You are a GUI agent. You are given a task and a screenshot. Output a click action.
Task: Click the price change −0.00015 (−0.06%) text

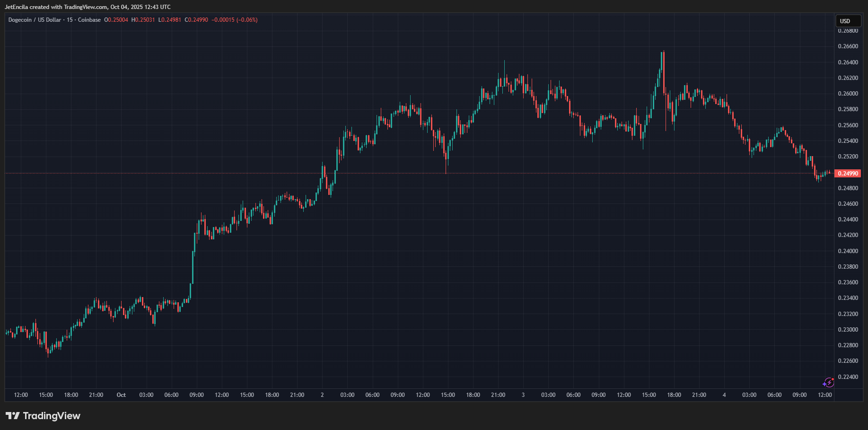(x=235, y=20)
